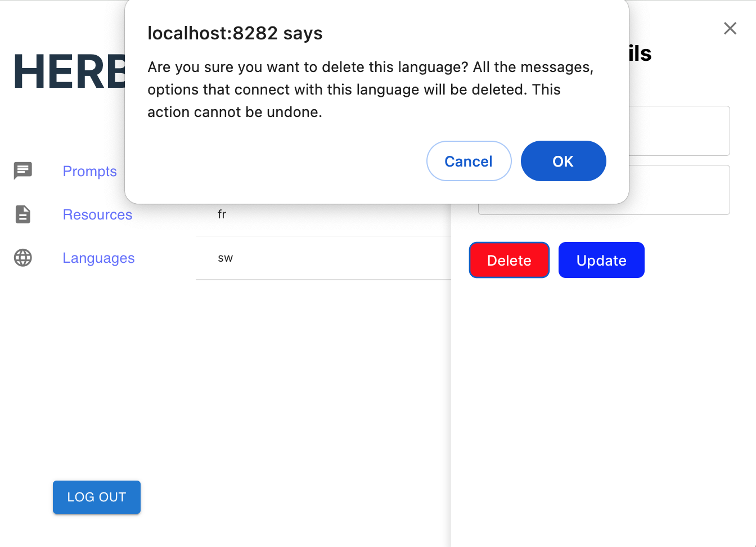
Task: Click the delete warning message text
Action: (x=370, y=89)
